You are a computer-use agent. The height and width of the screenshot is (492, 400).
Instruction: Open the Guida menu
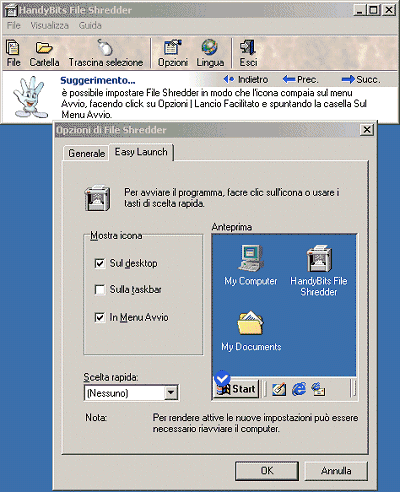tap(90, 26)
